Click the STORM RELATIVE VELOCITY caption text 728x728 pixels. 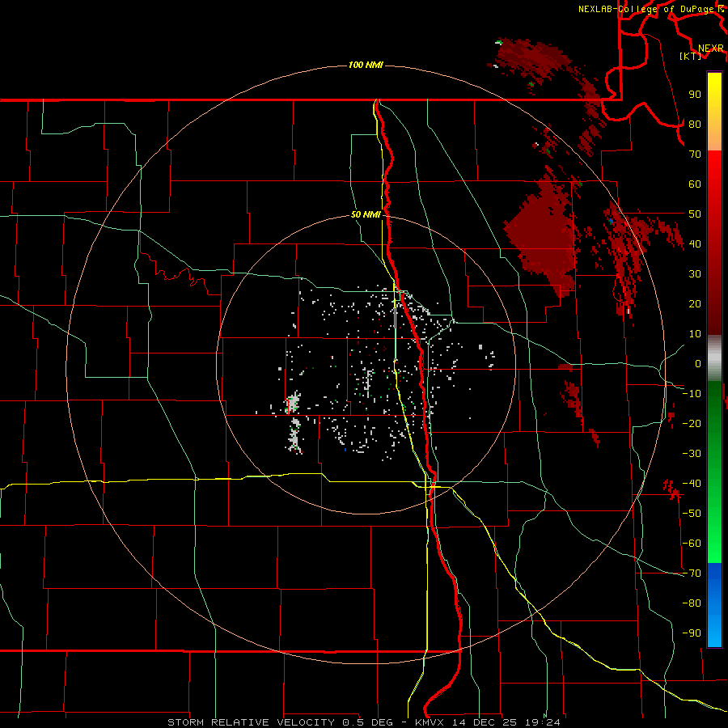point(251,722)
